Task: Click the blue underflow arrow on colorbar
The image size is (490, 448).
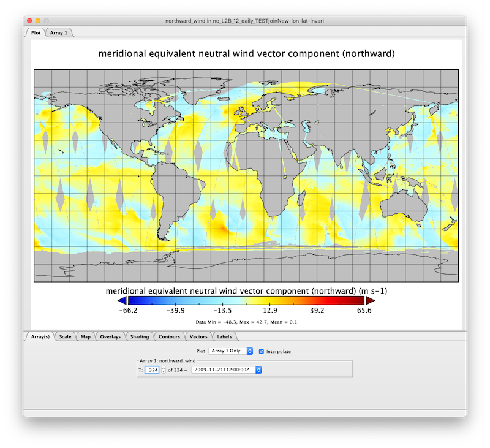Action: 122,300
